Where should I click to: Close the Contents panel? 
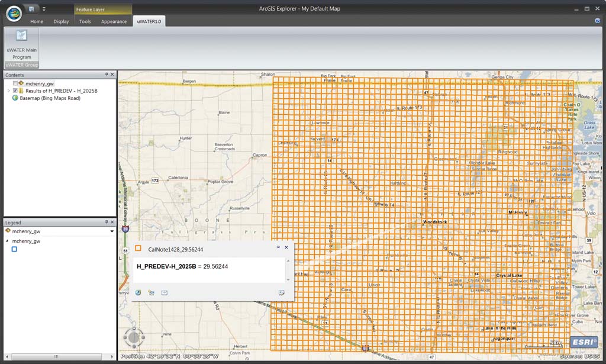pos(112,74)
